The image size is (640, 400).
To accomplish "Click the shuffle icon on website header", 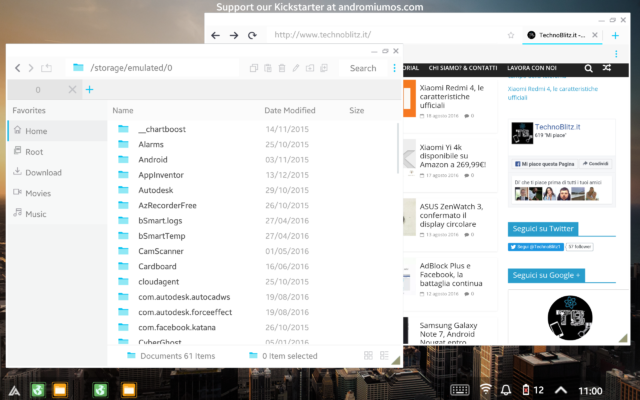I will (606, 69).
